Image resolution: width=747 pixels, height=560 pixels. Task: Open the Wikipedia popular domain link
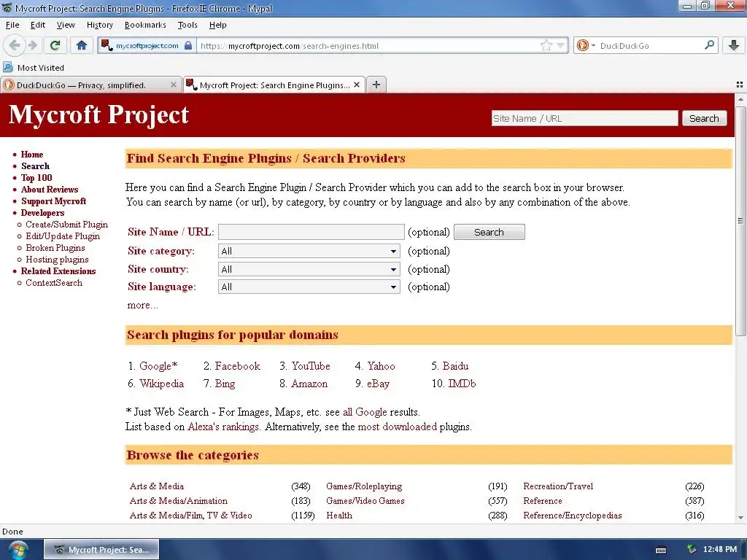161,384
